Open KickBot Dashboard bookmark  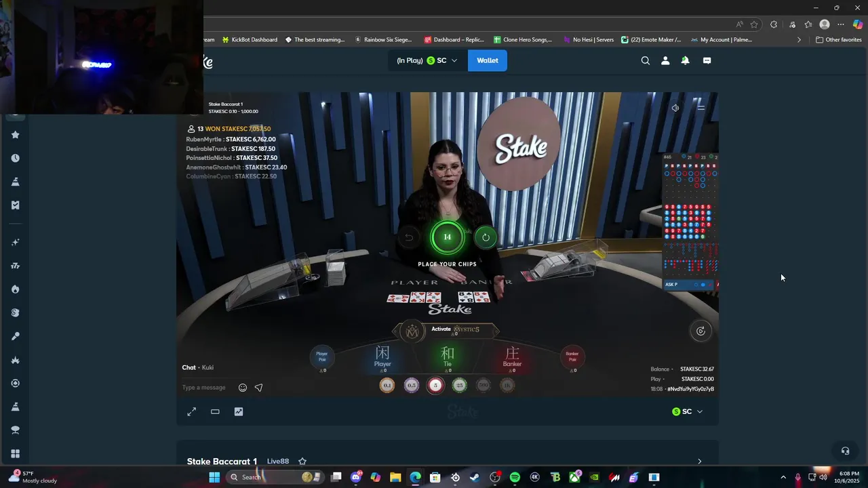pyautogui.click(x=250, y=40)
